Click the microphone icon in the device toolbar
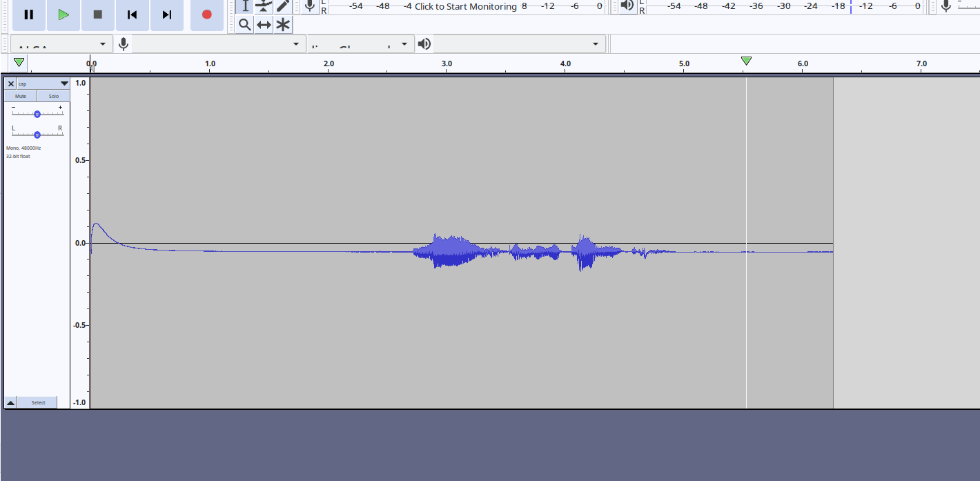Image resolution: width=980 pixels, height=481 pixels. pyautogui.click(x=124, y=44)
